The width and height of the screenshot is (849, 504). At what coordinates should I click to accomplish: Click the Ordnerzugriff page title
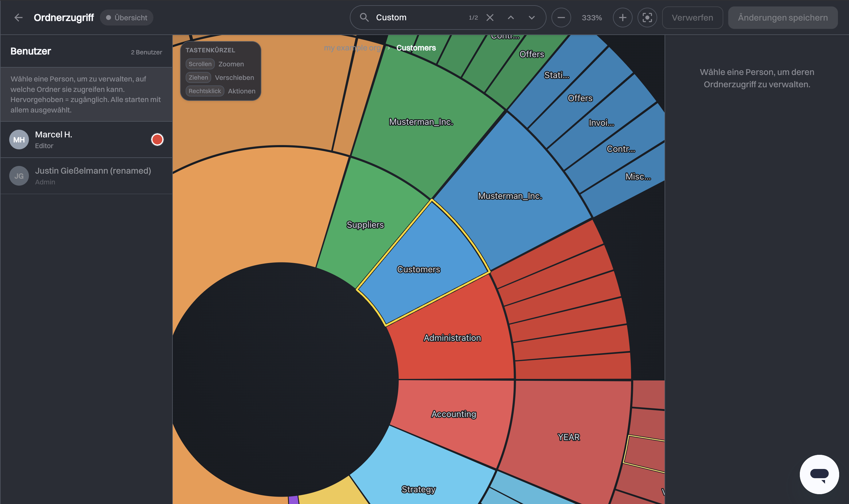[x=64, y=18]
